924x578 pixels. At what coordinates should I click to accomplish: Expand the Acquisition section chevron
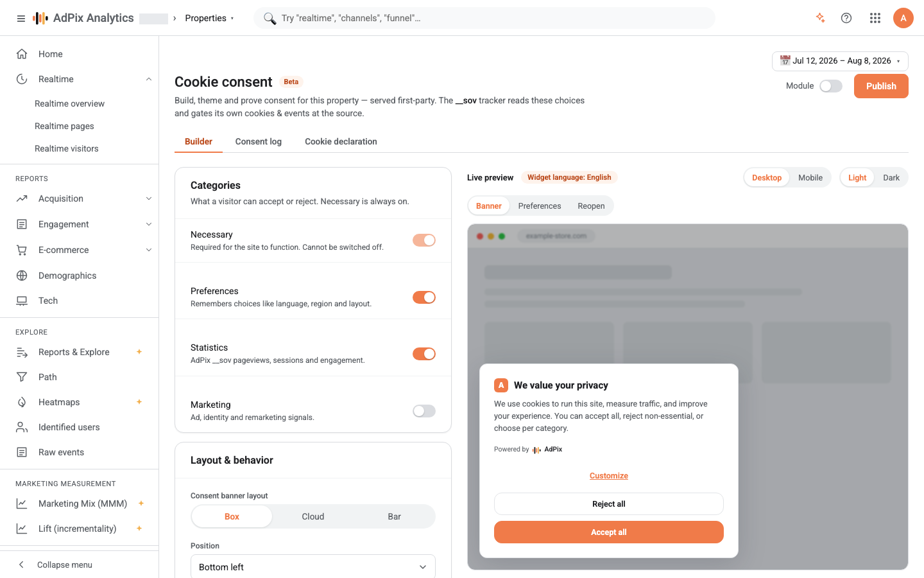(149, 198)
